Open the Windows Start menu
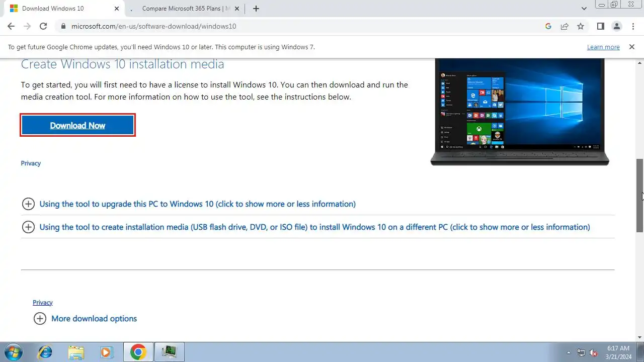 click(13, 352)
